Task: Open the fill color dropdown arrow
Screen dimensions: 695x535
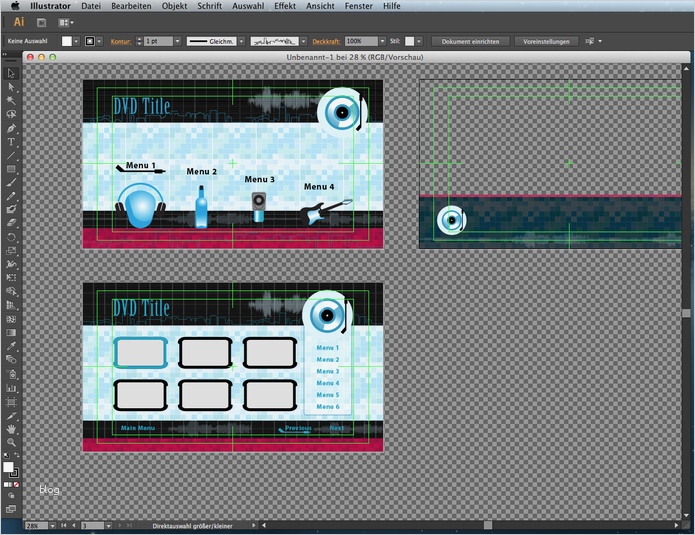Action: (76, 41)
